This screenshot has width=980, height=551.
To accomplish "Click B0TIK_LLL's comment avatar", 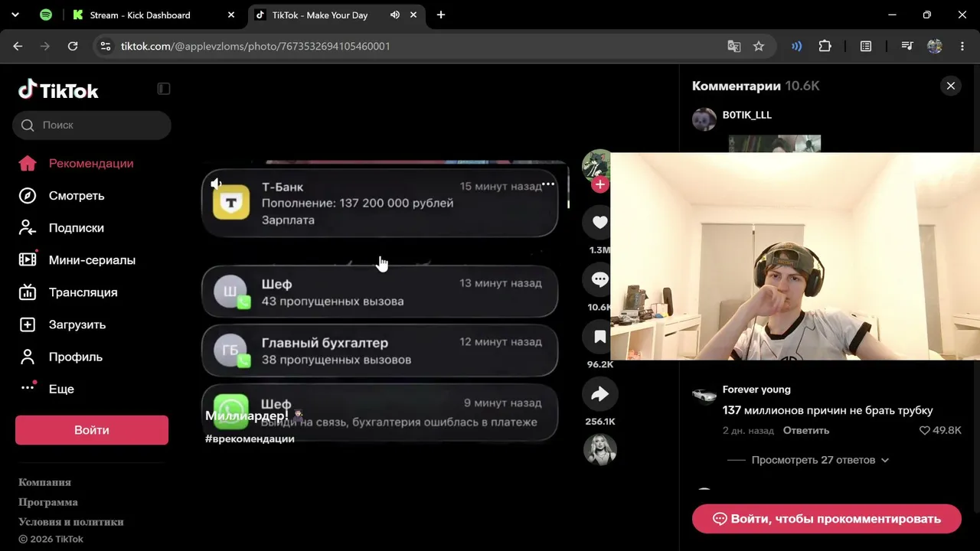I will point(704,119).
